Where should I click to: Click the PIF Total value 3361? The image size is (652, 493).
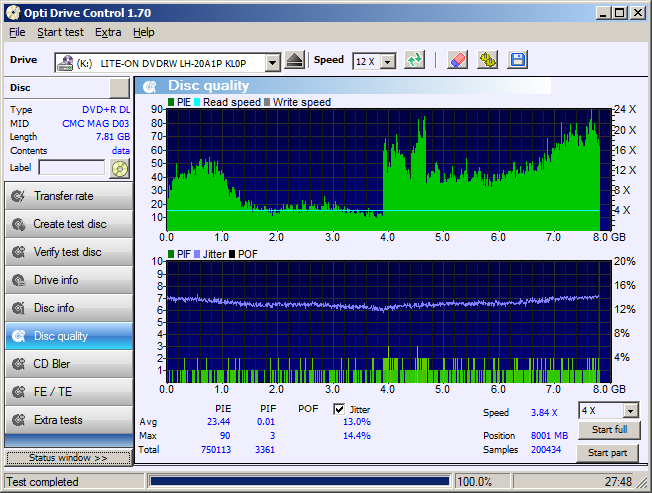[x=265, y=450]
